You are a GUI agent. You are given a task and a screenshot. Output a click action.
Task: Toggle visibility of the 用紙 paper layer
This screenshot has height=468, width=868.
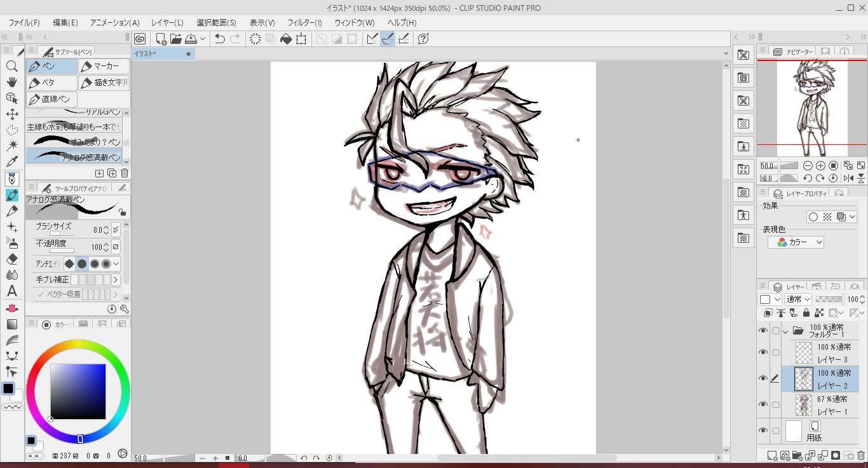coord(763,430)
